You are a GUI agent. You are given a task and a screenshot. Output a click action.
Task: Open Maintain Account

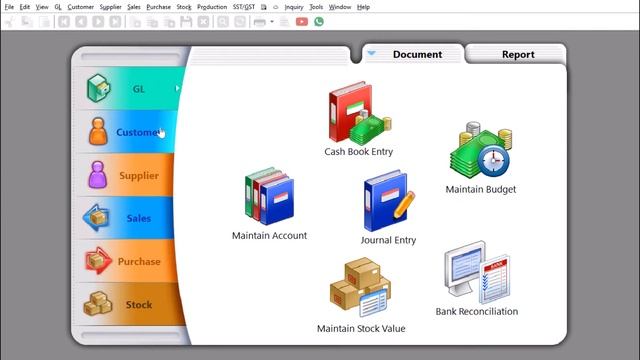269,203
